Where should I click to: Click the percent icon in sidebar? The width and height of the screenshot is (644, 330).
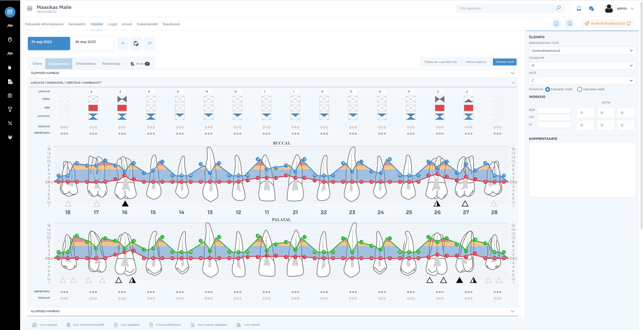[x=10, y=123]
